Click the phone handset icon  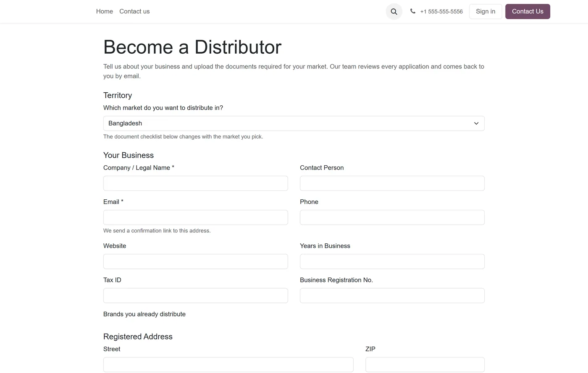tap(413, 11)
